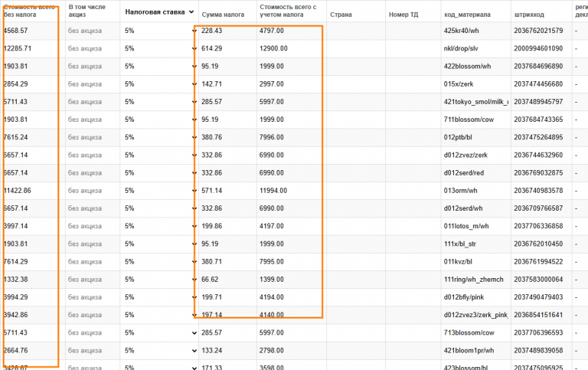Image resolution: width=588 pixels, height=370 pixels.
Task: Click the без акциза field in the 12285.71 row
Action: 84,48
